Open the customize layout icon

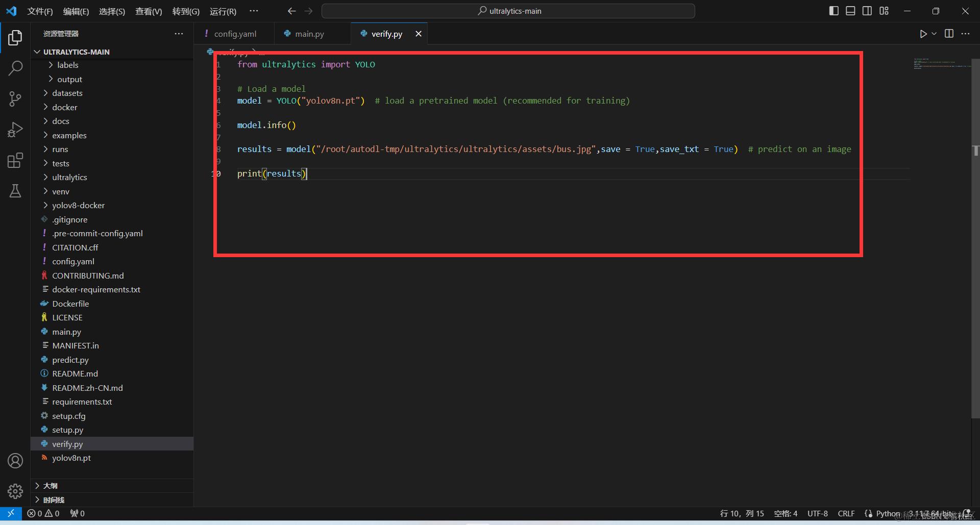tap(884, 11)
